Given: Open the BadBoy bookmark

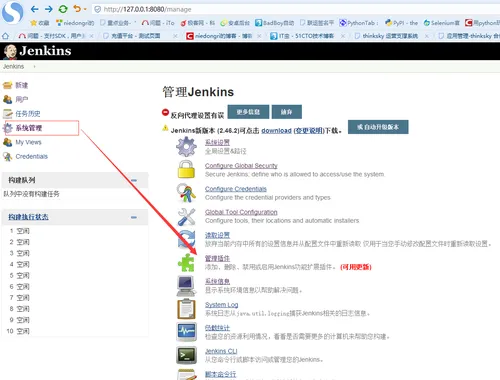Looking at the screenshot, I should click(x=275, y=23).
